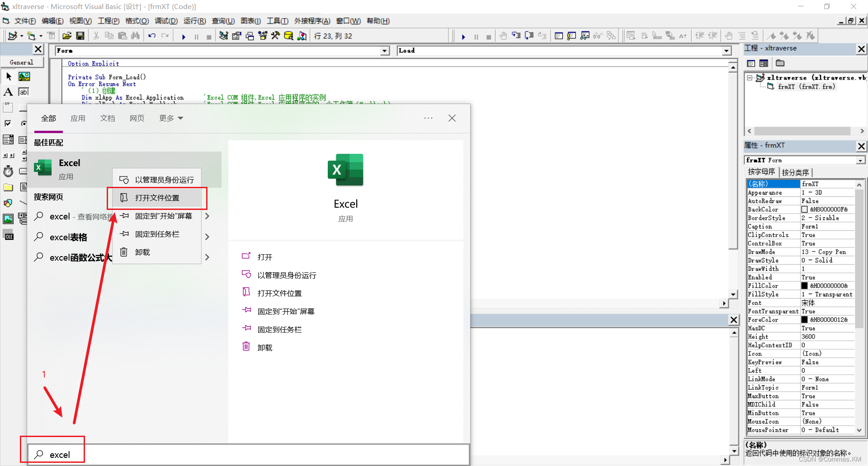Click View Code icon in Project panel
Image resolution: width=868 pixels, height=466 pixels.
tap(751, 63)
